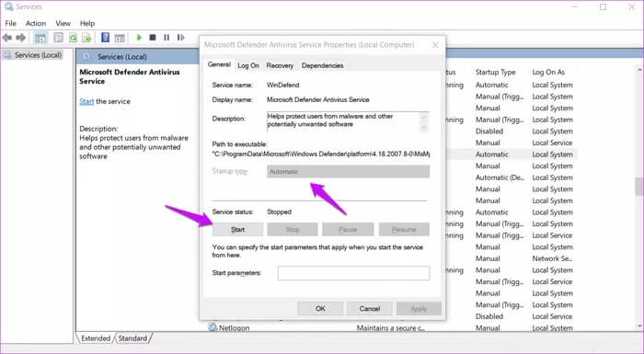
Task: Click the path to executable text line
Action: [321, 154]
